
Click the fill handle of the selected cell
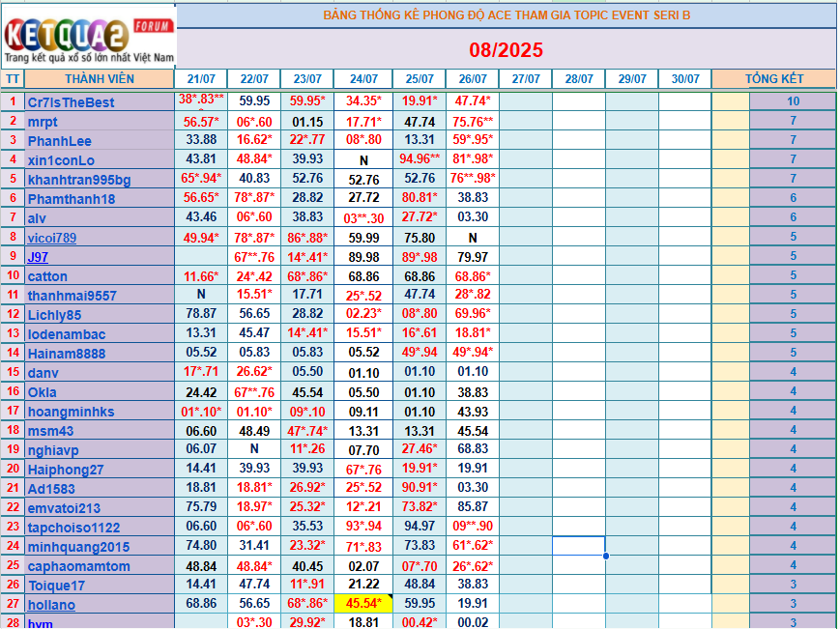[605, 556]
